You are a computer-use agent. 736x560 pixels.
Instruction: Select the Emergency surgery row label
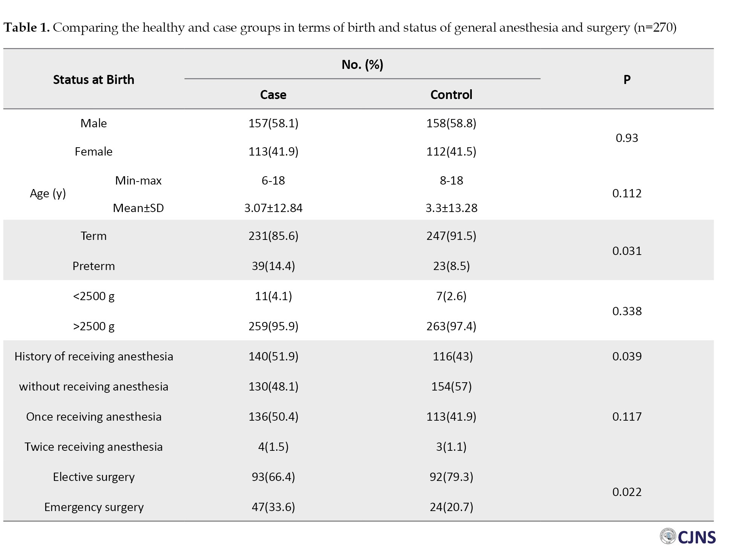pyautogui.click(x=94, y=507)
